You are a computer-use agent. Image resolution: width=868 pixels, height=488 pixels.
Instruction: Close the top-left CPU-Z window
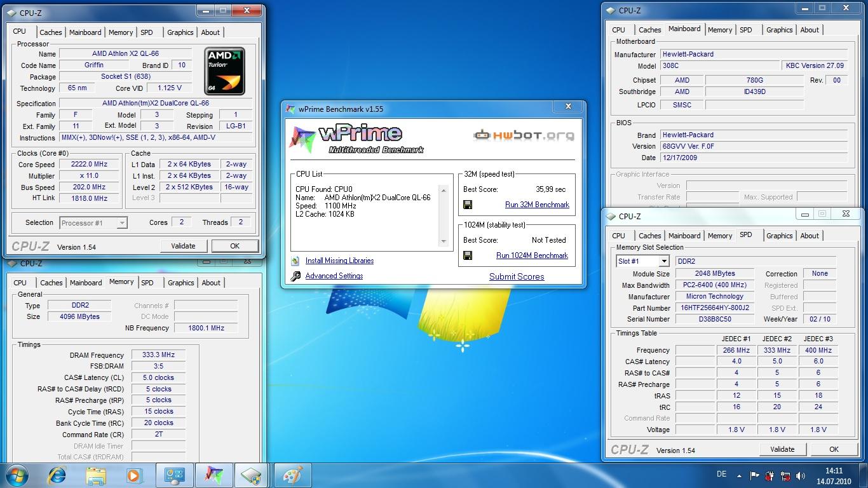[x=247, y=10]
